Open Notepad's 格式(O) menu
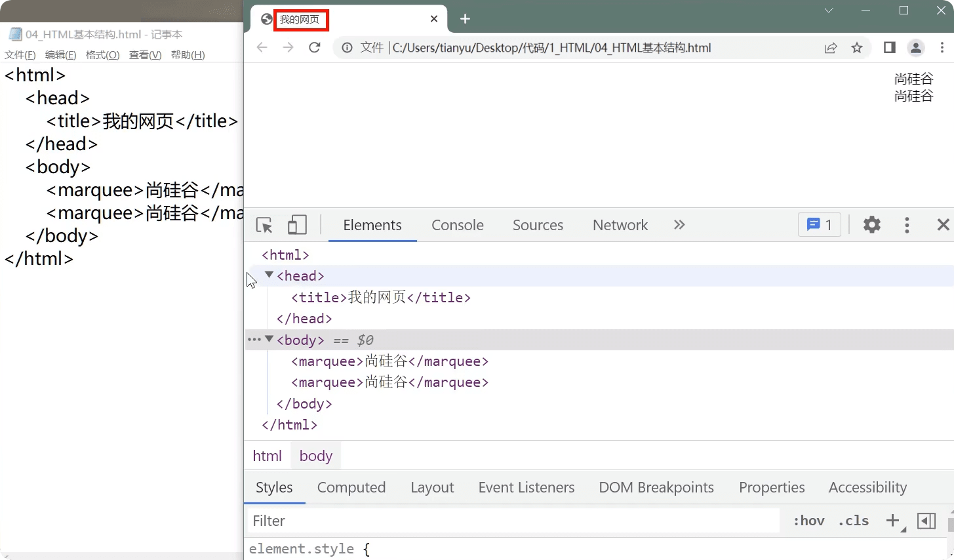The height and width of the screenshot is (560, 954). coord(102,55)
